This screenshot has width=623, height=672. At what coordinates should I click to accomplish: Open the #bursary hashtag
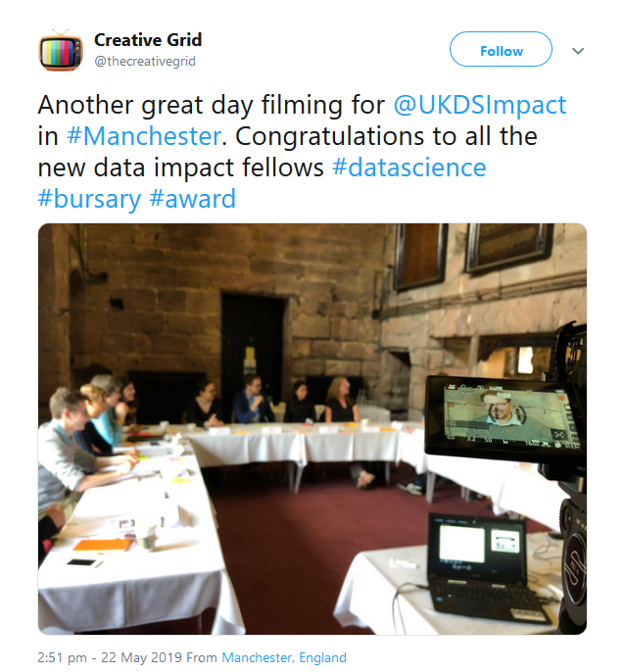coord(89,199)
